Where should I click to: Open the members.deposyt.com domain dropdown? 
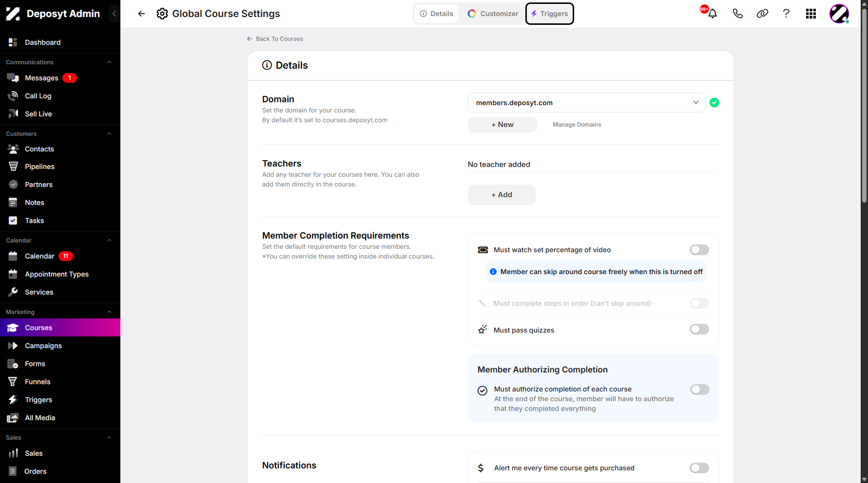point(586,103)
